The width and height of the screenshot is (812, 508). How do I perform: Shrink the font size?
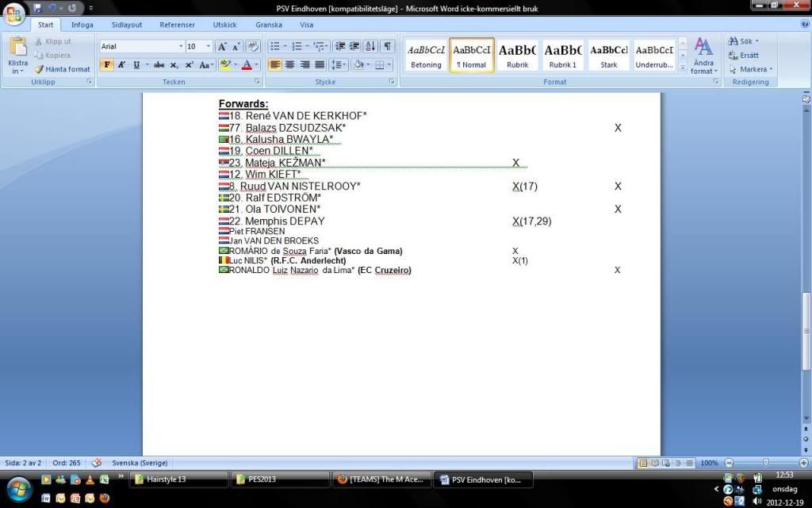(x=236, y=47)
